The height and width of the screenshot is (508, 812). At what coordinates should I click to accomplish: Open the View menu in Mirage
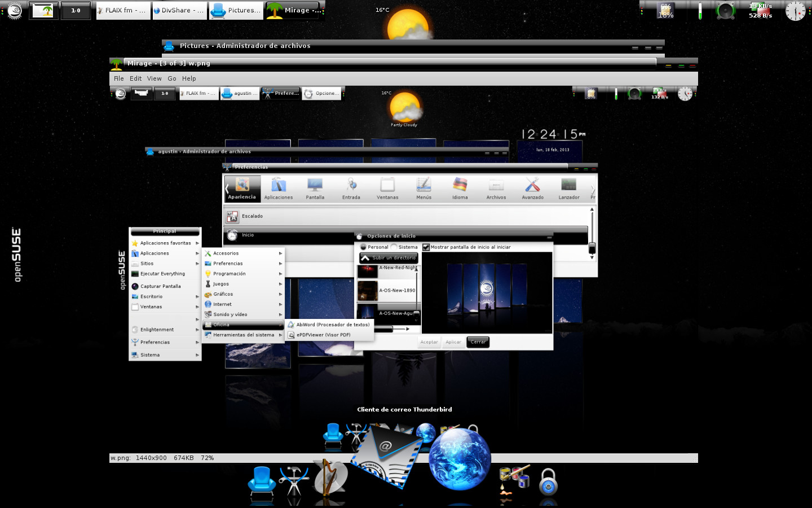[154, 78]
